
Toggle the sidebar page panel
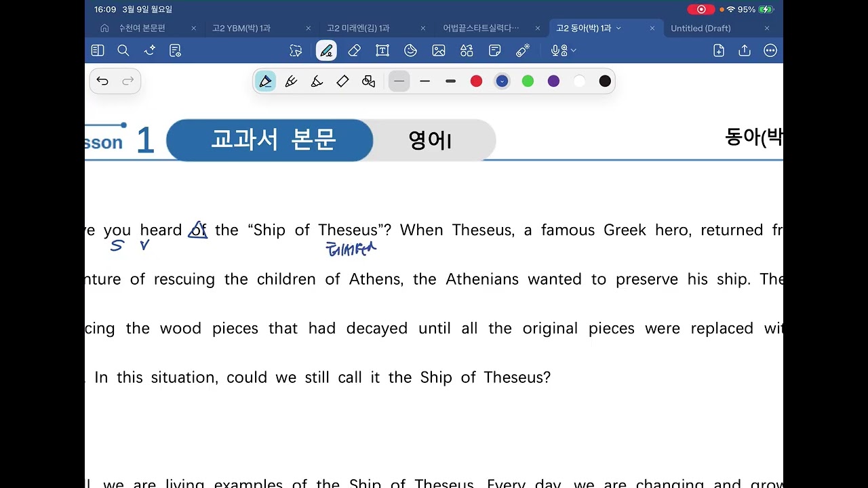[98, 50]
